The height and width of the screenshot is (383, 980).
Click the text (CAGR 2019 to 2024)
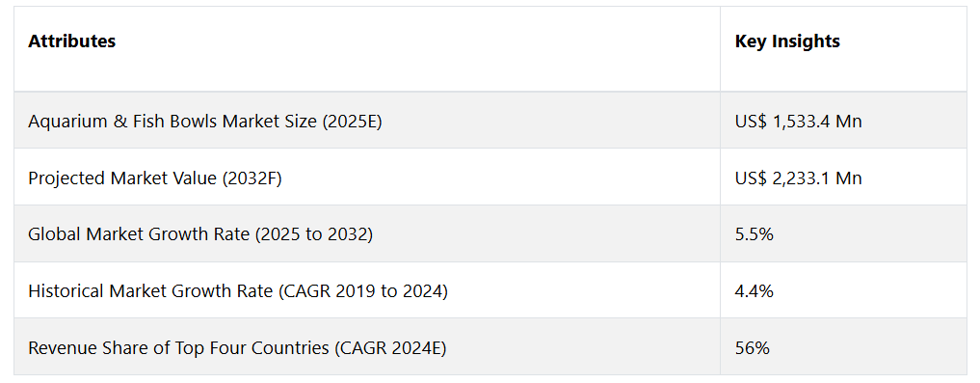(x=364, y=291)
